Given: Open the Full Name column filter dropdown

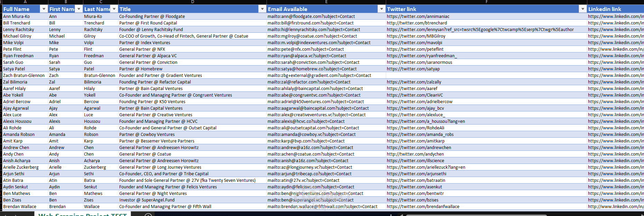Looking at the screenshot, I should tap(44, 9).
